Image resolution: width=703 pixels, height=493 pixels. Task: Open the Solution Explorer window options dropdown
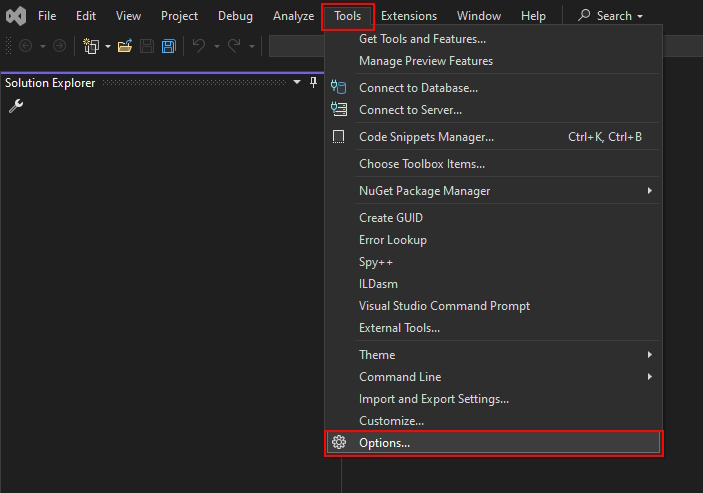tap(297, 82)
